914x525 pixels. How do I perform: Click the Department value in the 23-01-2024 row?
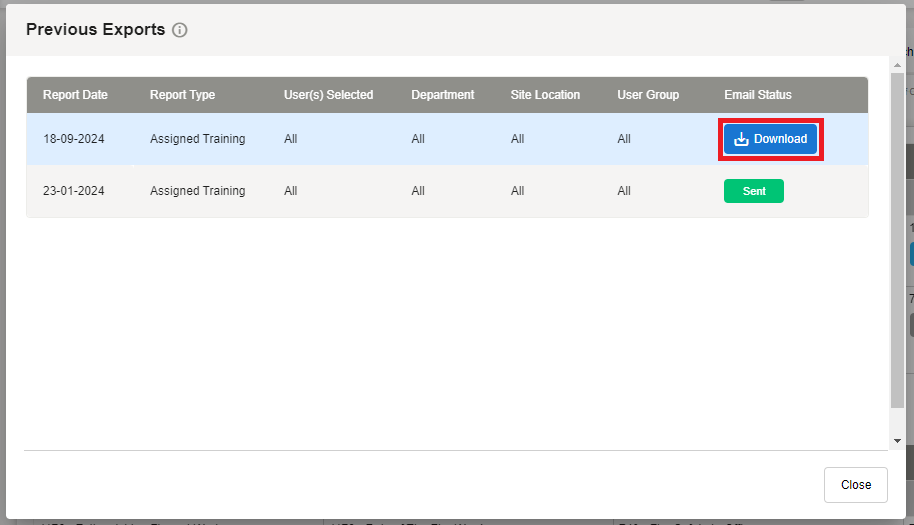pos(418,191)
